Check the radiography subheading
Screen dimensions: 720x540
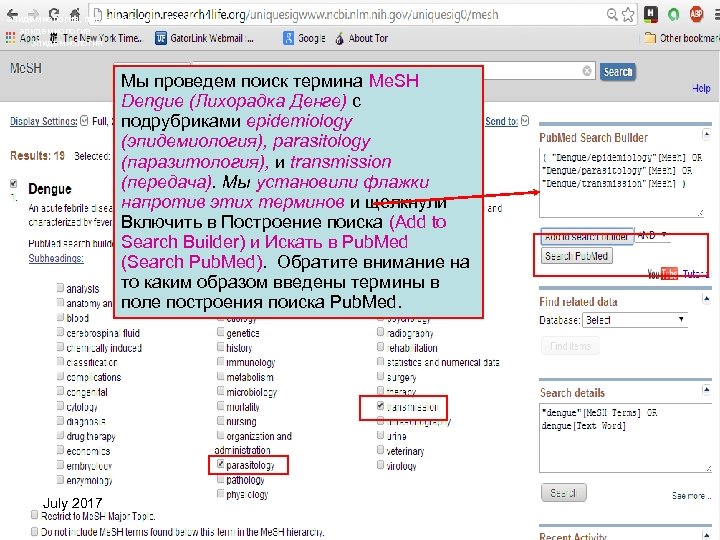tap(380, 332)
